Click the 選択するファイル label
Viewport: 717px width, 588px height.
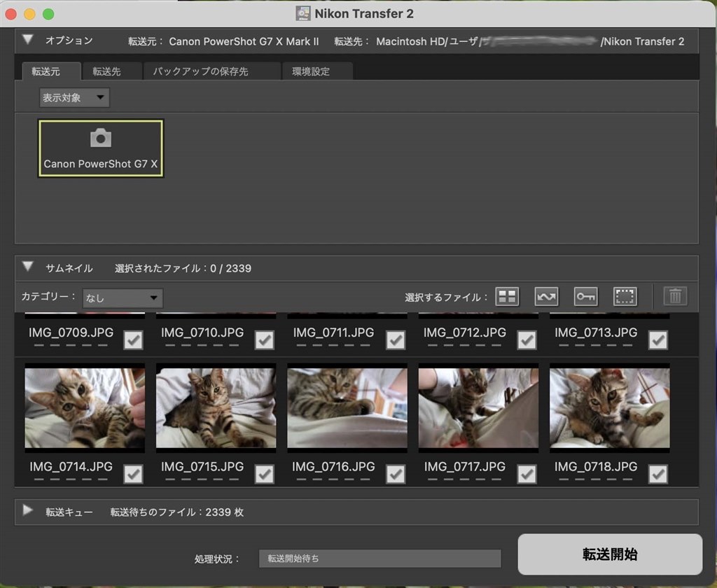point(446,297)
